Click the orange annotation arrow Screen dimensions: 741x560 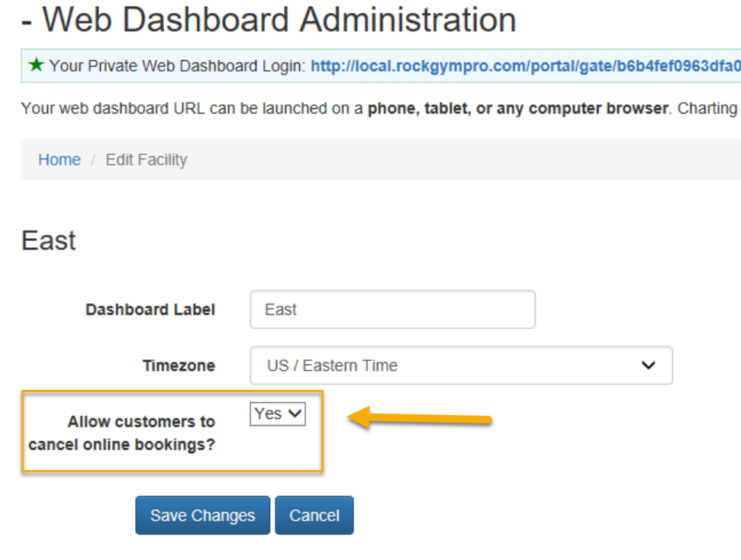coord(420,418)
